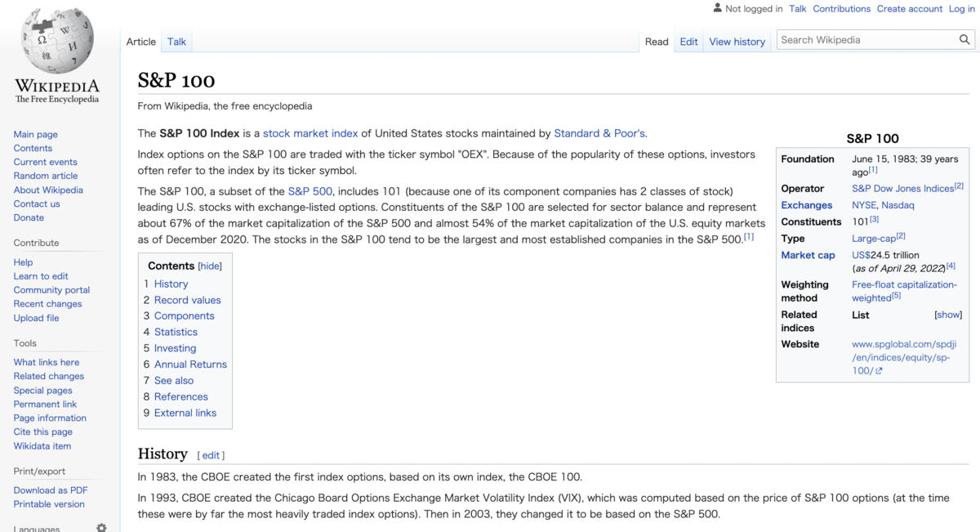980x532 pixels.
Task: Open the Community portal link
Action: [x=51, y=290]
